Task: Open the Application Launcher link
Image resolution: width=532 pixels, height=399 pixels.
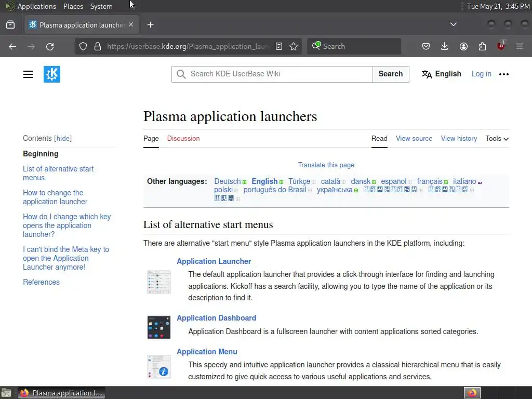Action: [214, 261]
